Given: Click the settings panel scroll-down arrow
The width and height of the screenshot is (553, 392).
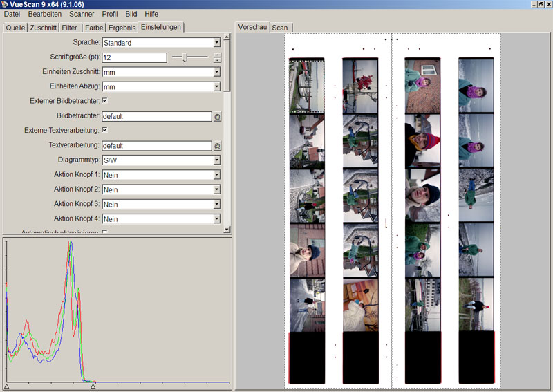Looking at the screenshot, I should click(x=227, y=229).
